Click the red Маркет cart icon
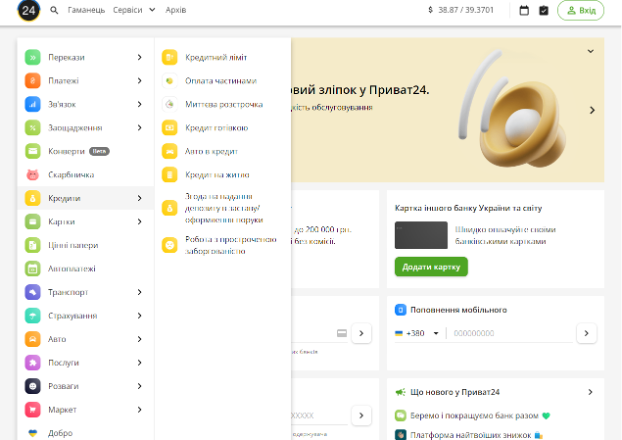 point(33,409)
